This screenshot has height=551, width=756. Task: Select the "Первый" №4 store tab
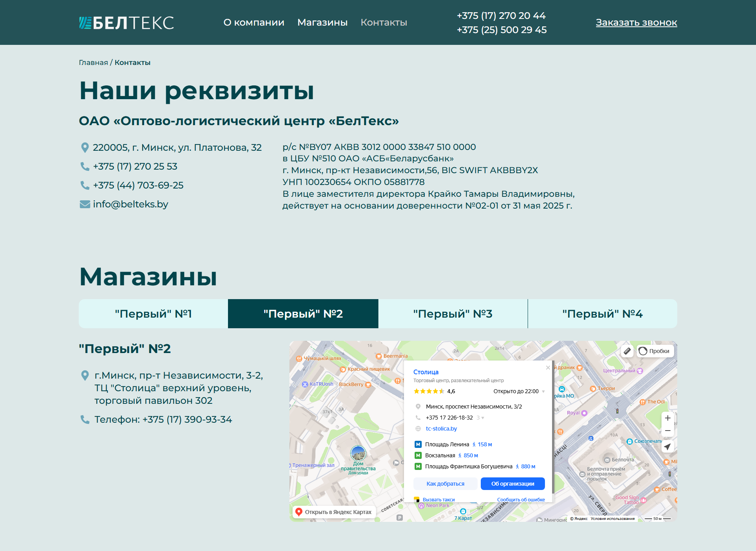602,314
